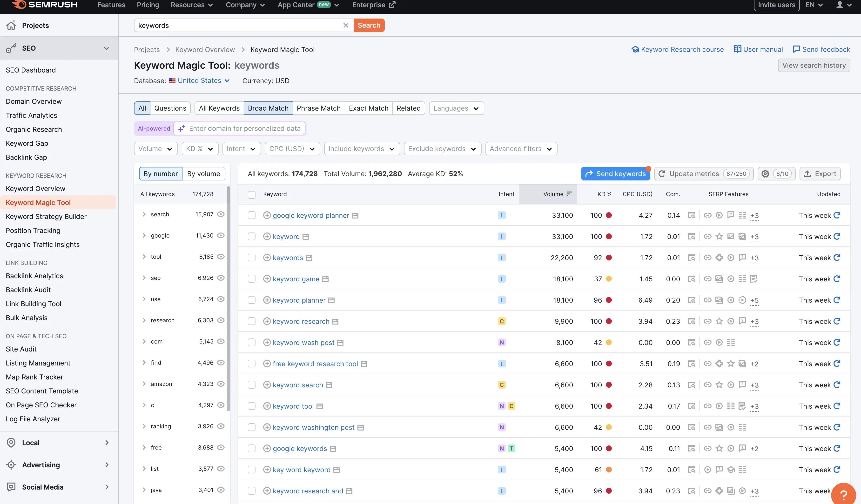
Task: Click Update metrics button
Action: (x=704, y=174)
